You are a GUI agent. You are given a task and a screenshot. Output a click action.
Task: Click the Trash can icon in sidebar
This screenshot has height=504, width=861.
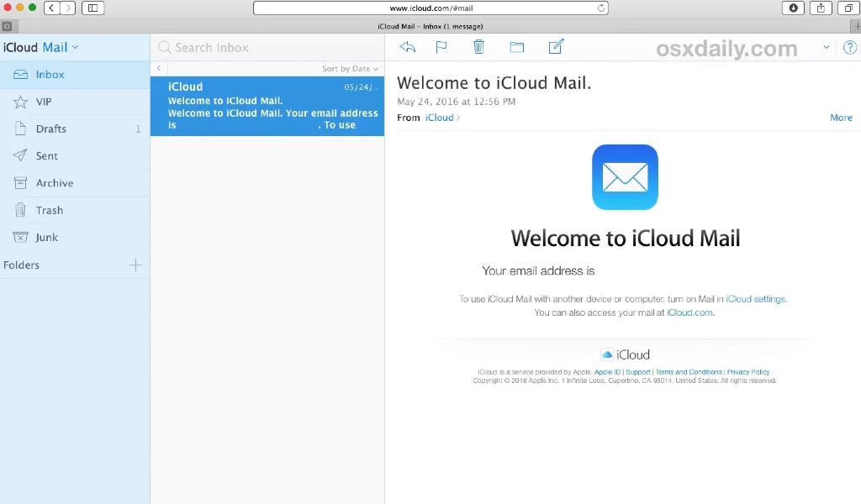coord(20,210)
